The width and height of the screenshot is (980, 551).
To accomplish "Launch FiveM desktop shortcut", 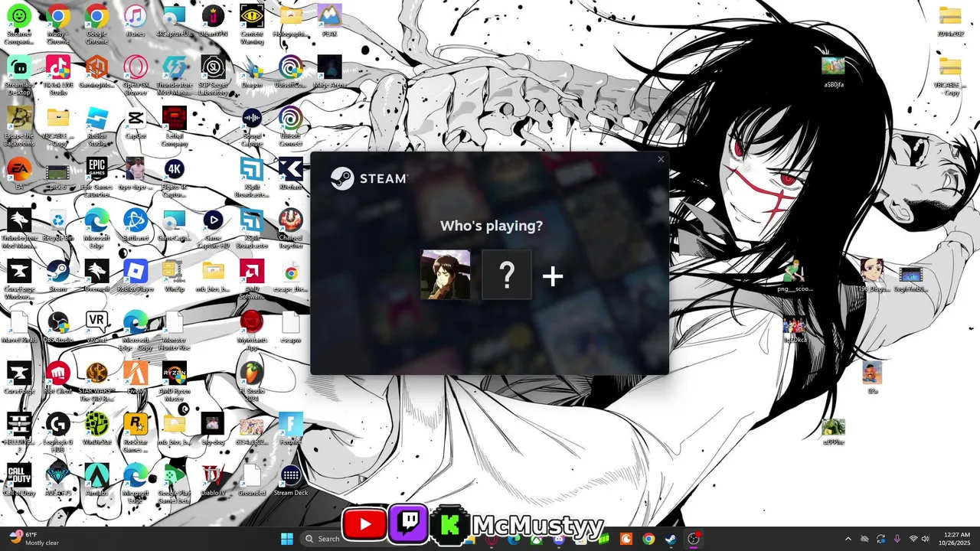I will click(x=136, y=378).
